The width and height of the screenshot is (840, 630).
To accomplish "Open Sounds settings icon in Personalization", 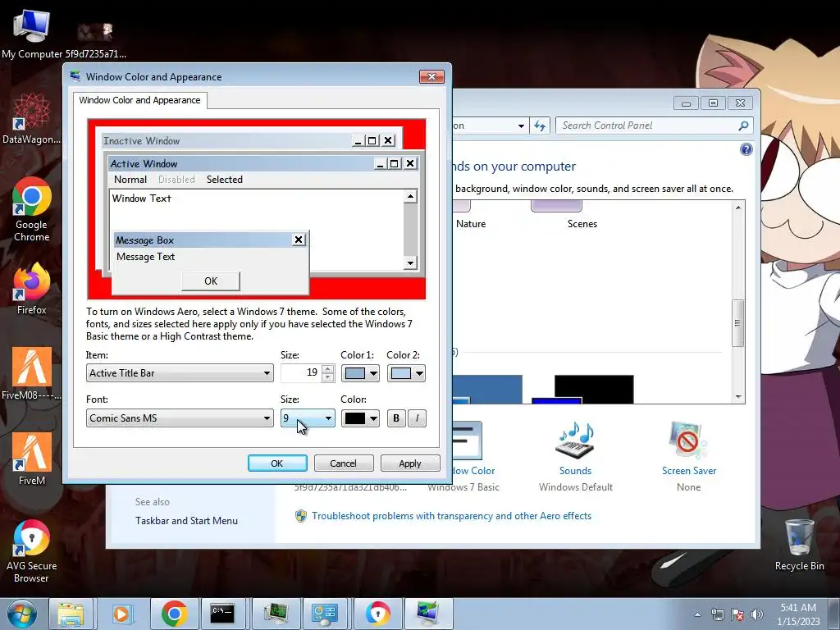I will [575, 441].
